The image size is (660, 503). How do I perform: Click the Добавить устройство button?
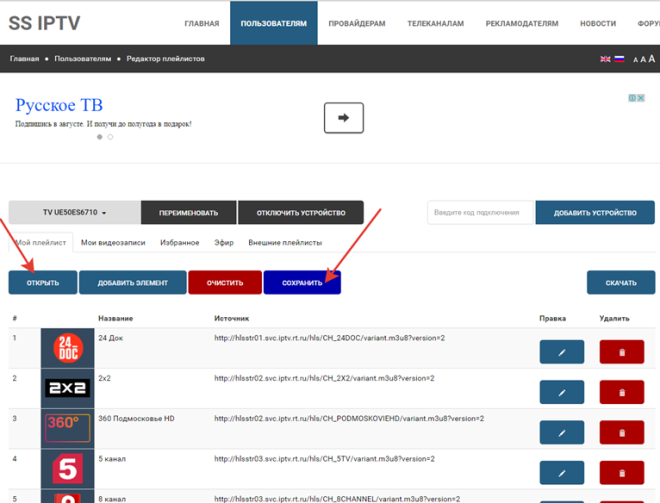595,213
